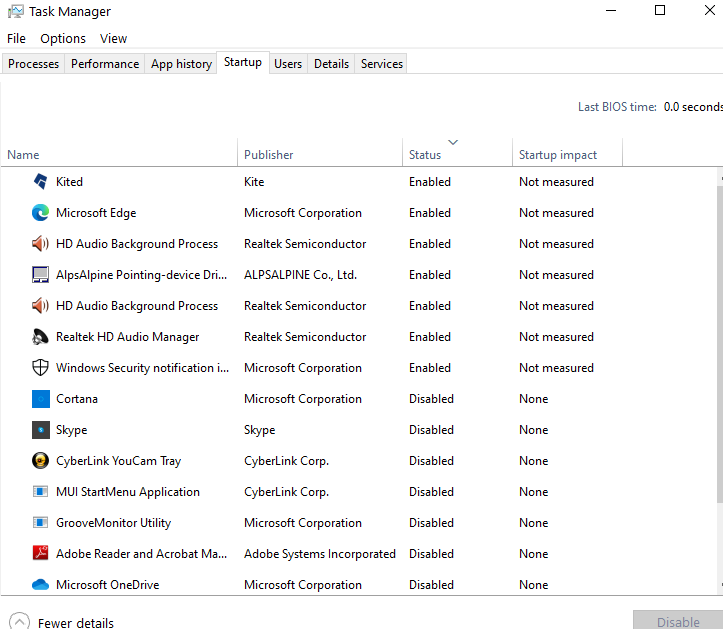The width and height of the screenshot is (723, 629).
Task: Sort by the Name column header
Action: [x=119, y=153]
